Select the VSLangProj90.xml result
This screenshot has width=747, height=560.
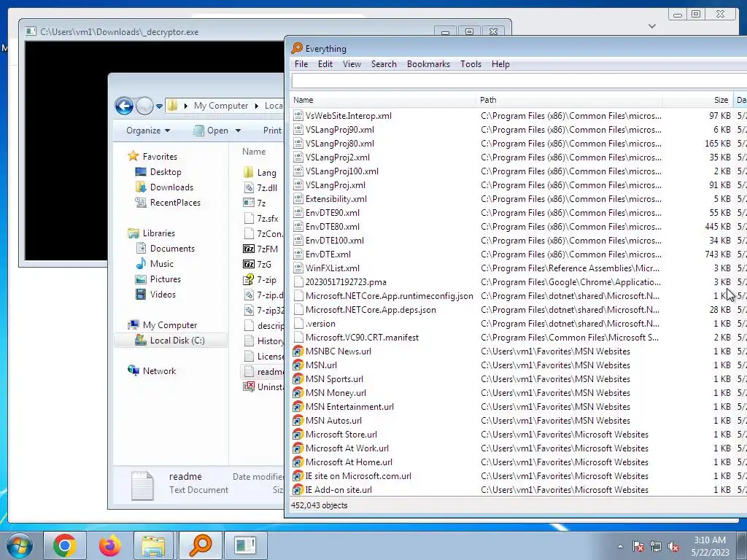pyautogui.click(x=340, y=130)
